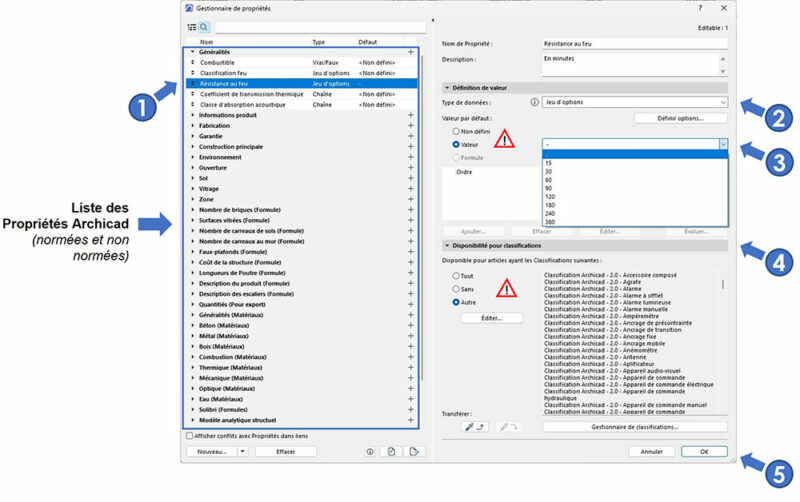Image resolution: width=800 pixels, height=502 pixels.
Task: Add property to Généralités group plus icon
Action: click(x=411, y=52)
